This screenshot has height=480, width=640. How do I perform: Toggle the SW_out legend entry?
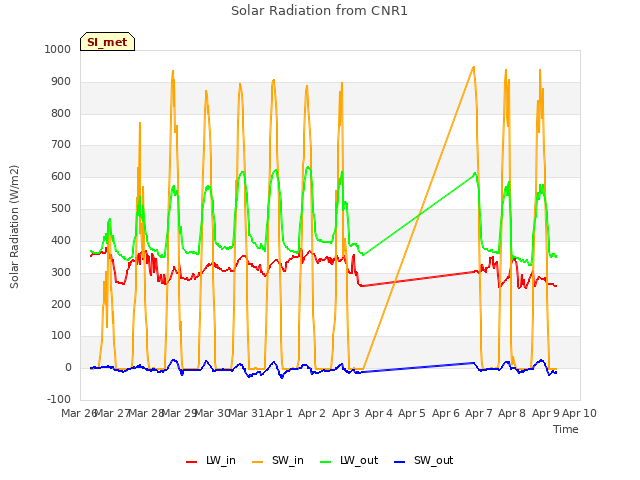pyautogui.click(x=423, y=460)
